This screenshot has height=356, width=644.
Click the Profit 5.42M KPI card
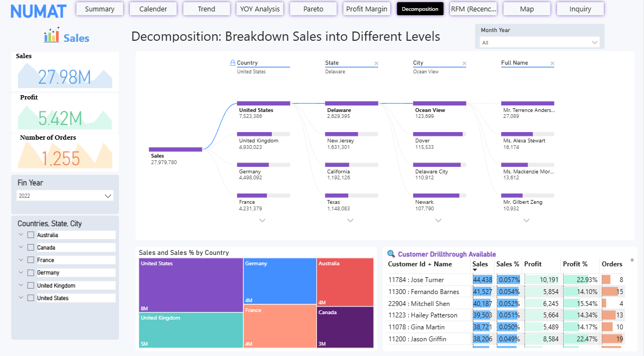[65, 112]
